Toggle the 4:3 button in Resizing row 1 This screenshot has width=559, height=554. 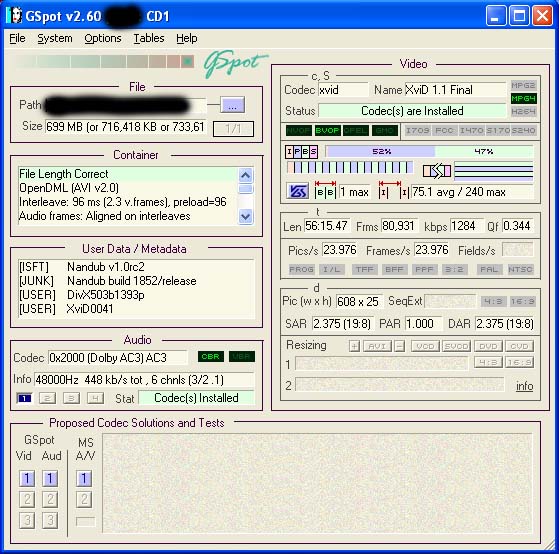(488, 363)
